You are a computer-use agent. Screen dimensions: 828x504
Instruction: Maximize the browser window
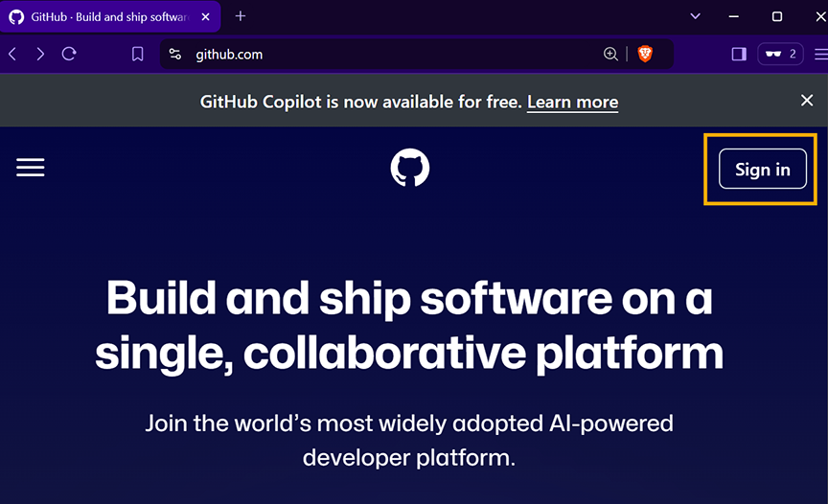point(777,16)
